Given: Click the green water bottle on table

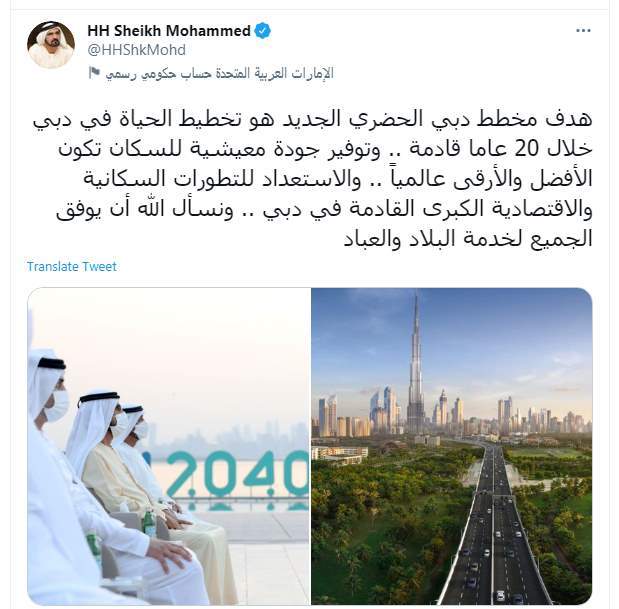Looking at the screenshot, I should (x=149, y=524).
